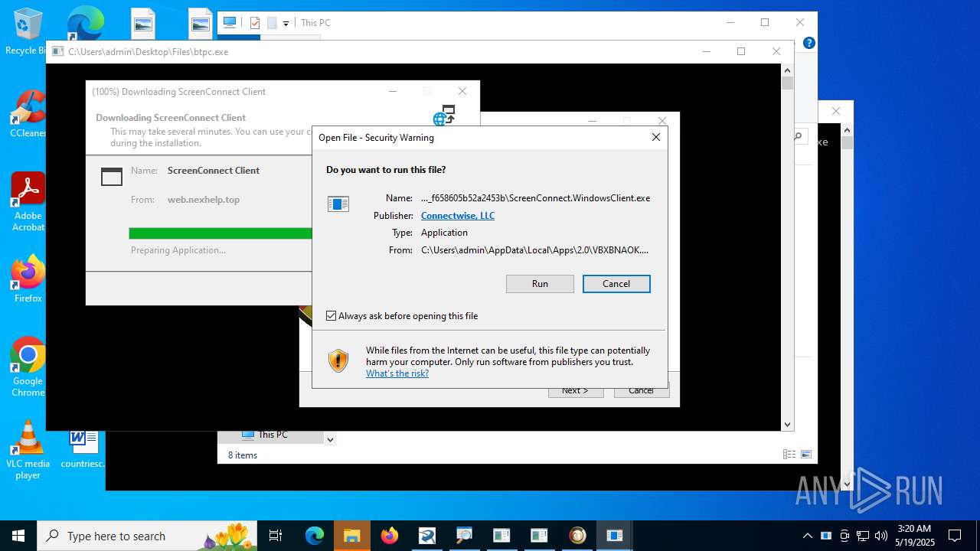The height and width of the screenshot is (551, 980).
Task: Click the btpc.exe console title bar icon
Action: 57,52
